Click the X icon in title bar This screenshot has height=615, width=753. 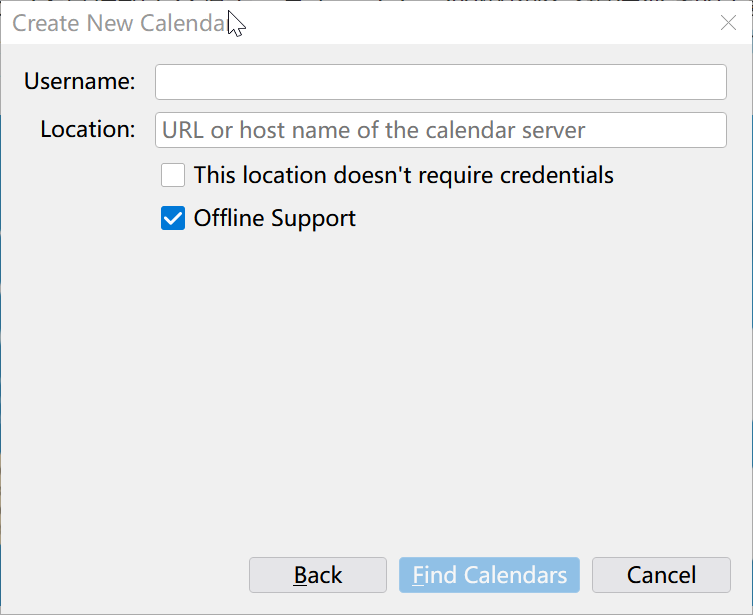click(x=728, y=23)
